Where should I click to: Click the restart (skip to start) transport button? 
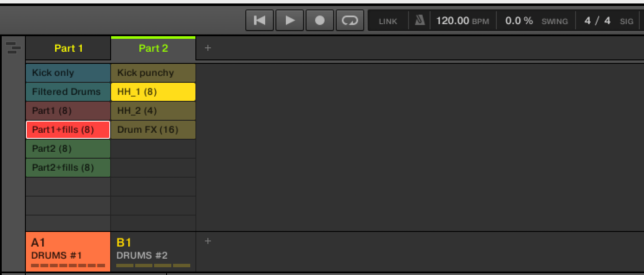pos(260,21)
